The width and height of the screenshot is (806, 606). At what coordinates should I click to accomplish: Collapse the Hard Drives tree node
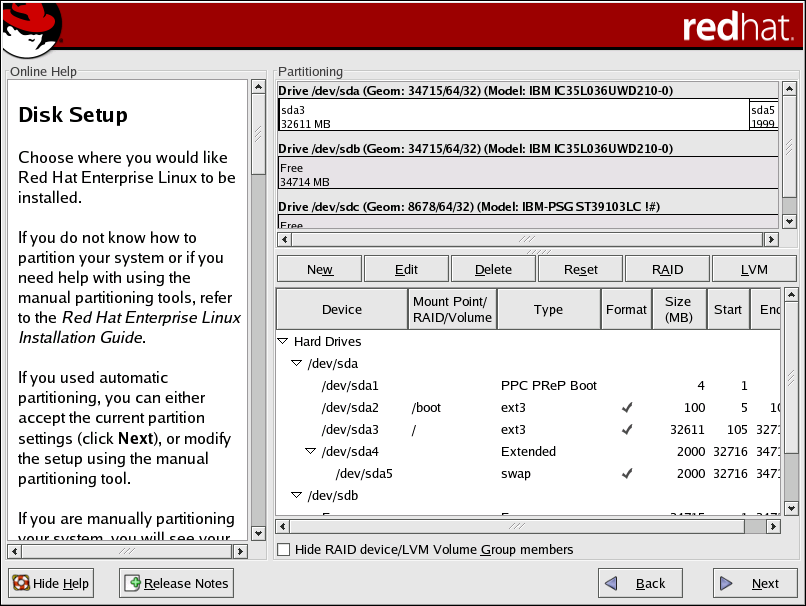click(x=283, y=342)
